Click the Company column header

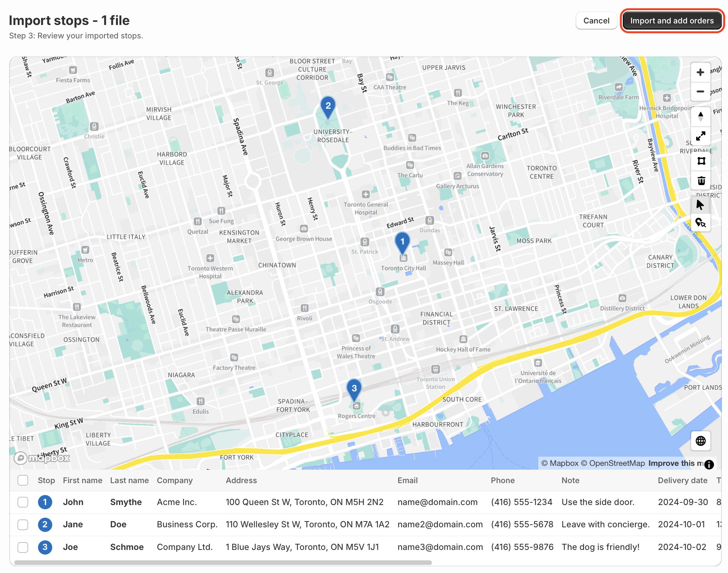point(175,480)
